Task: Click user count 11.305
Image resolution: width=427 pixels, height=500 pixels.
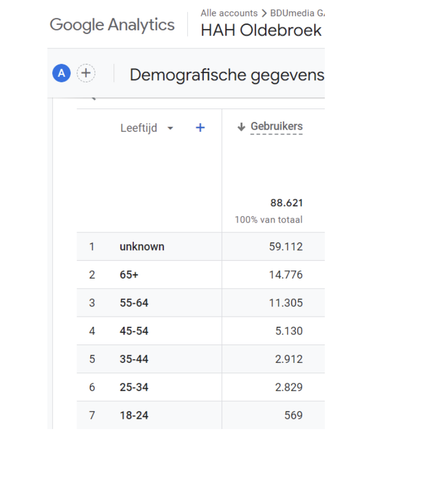Action: tap(286, 303)
